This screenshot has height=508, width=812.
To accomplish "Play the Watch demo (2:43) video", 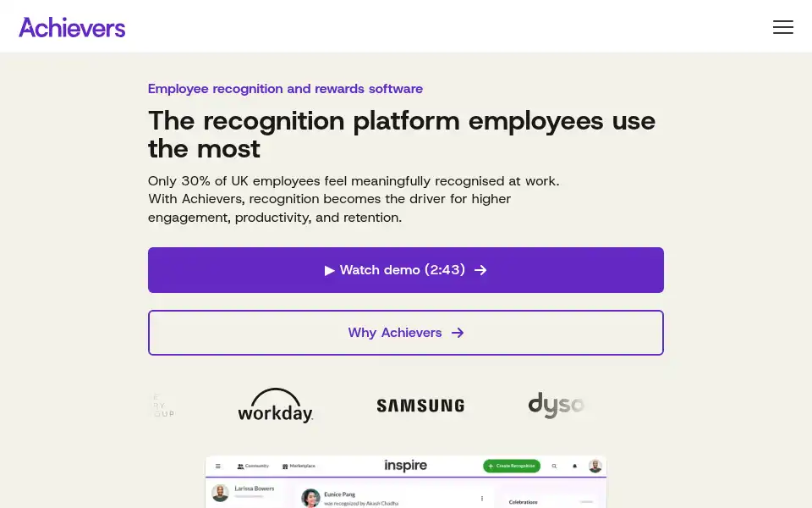I will (x=405, y=270).
